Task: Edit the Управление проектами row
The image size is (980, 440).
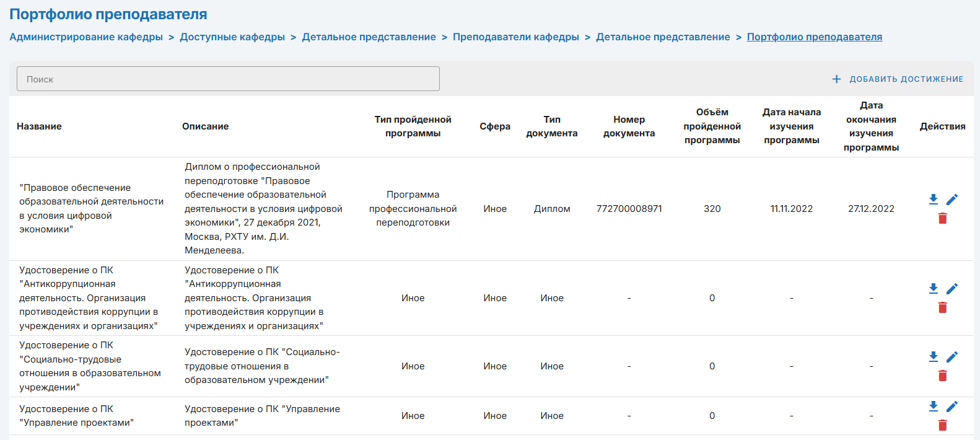Action: [x=952, y=406]
